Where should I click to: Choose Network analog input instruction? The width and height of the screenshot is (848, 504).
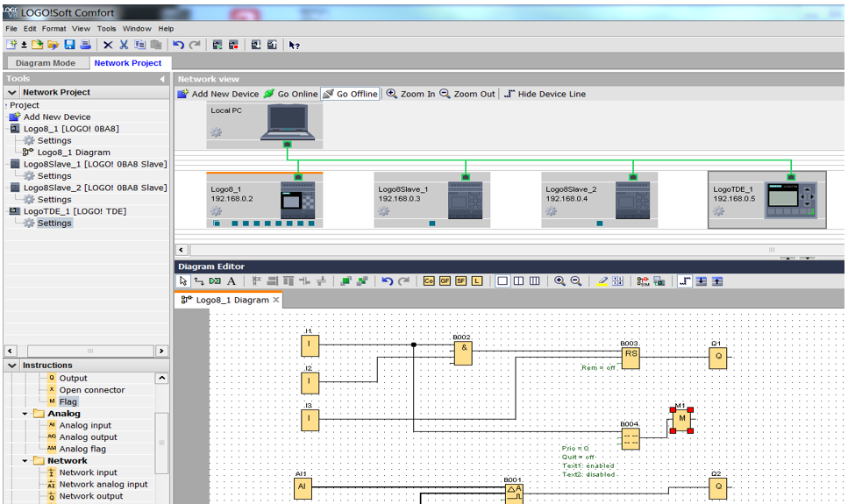(103, 484)
